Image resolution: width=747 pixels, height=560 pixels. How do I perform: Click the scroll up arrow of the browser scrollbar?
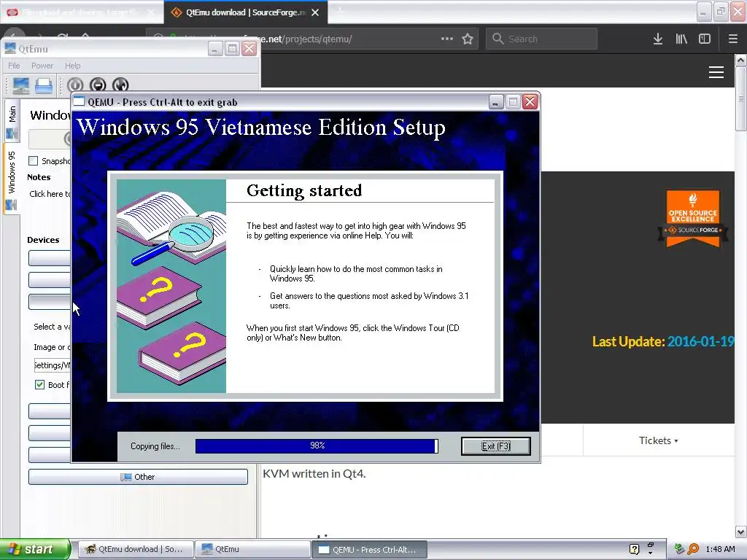(x=740, y=60)
